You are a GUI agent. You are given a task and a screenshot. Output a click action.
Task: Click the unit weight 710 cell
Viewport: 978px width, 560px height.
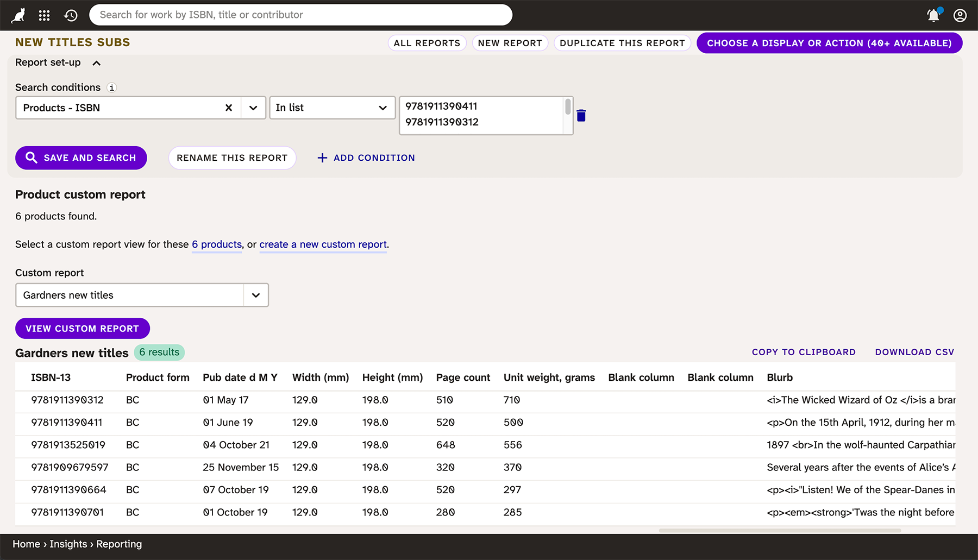(512, 400)
